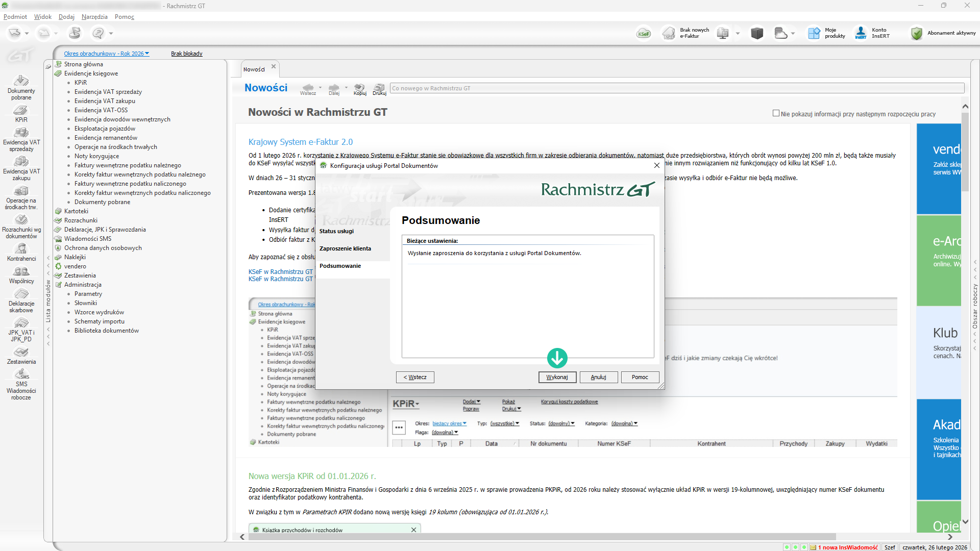
Task: Open the KSeF icon in top toolbar
Action: [x=643, y=34]
